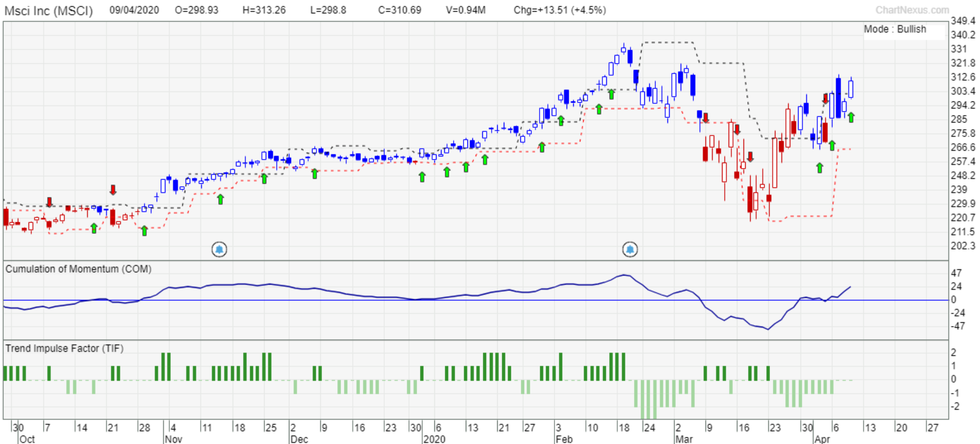Click the -2 label on TIF axis
The width and height of the screenshot is (980, 444).
pos(956,406)
